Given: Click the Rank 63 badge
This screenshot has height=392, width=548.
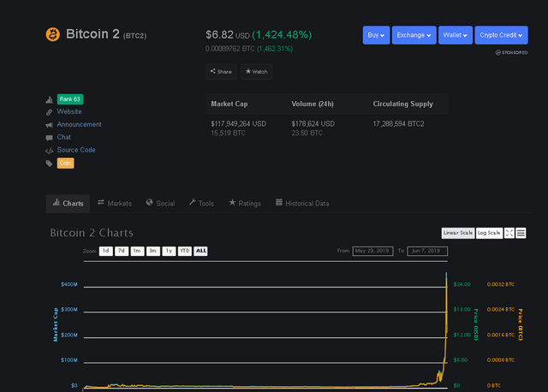Looking at the screenshot, I should 70,99.
